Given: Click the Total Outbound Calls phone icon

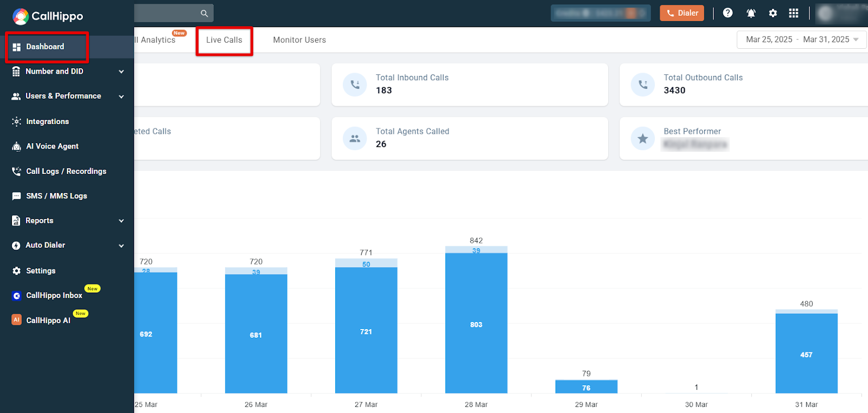Looking at the screenshot, I should [x=643, y=85].
